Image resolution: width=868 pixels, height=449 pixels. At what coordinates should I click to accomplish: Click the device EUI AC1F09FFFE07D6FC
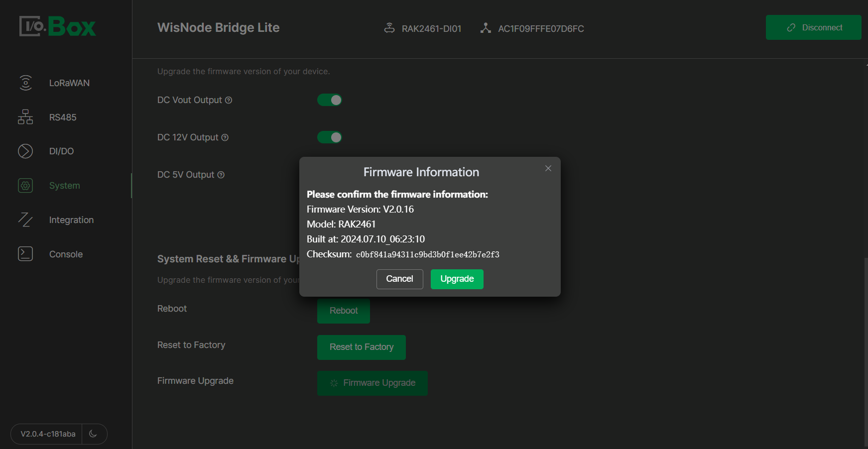coord(541,29)
